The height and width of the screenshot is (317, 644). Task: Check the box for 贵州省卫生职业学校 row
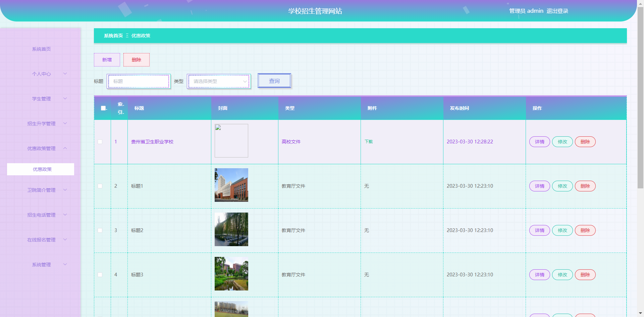[100, 142]
